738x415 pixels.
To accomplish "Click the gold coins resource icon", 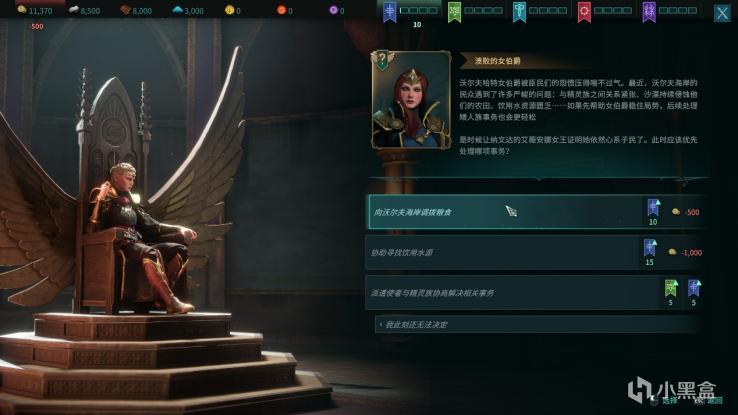I will [x=21, y=9].
